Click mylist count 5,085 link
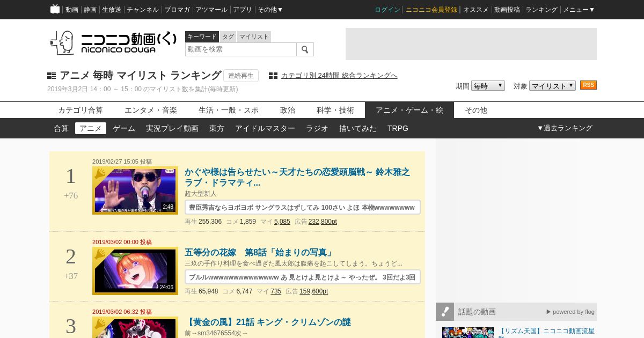The image size is (644, 338). pyautogui.click(x=282, y=222)
